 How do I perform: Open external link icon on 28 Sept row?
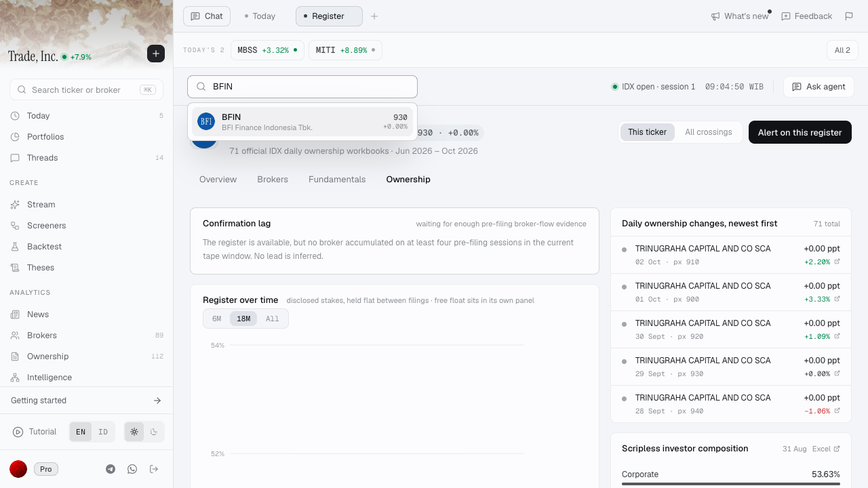[837, 411]
